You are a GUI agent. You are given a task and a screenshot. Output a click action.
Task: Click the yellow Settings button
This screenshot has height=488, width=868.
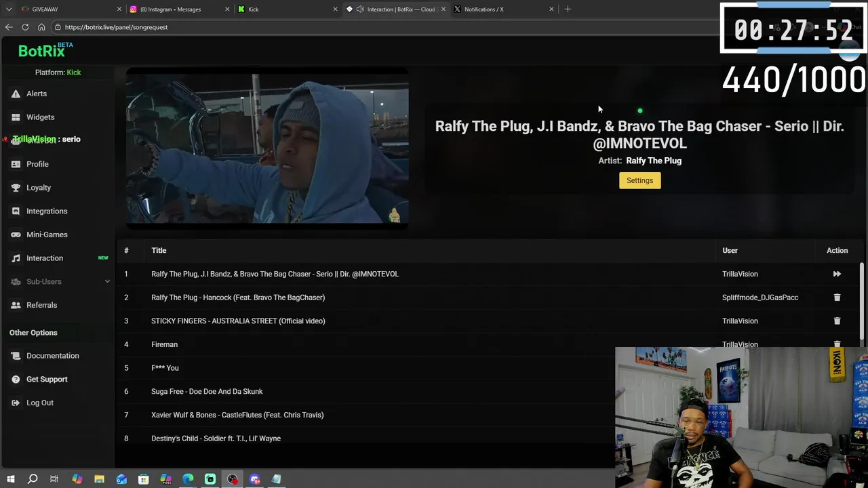click(639, 180)
